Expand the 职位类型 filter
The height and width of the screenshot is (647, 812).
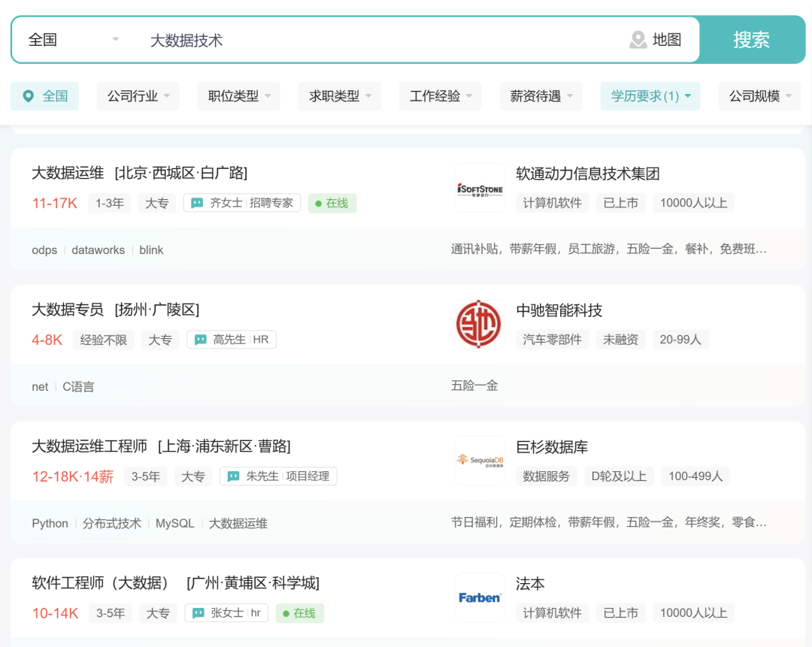point(239,96)
